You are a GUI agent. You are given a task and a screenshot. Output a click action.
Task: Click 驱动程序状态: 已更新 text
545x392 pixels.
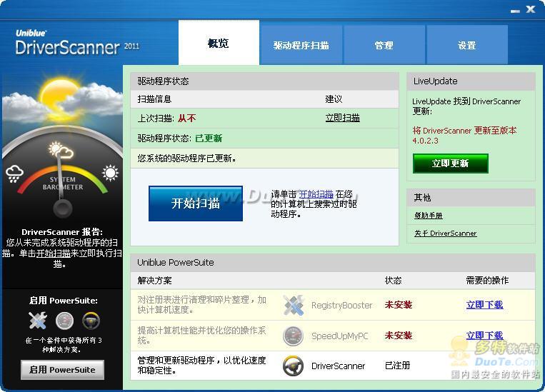(x=180, y=139)
